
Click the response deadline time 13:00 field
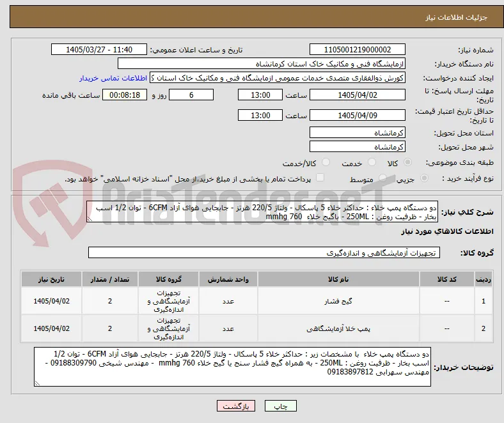pos(260,95)
